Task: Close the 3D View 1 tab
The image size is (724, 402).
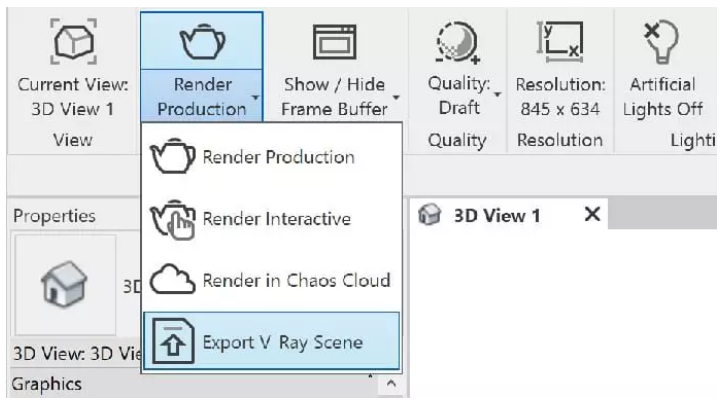Action: click(591, 215)
